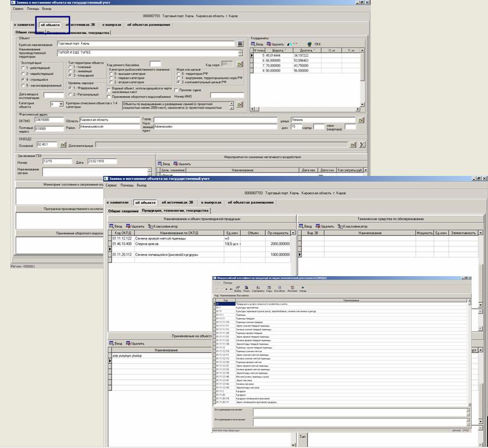488x448 pixels.
Task: Open 'Общие сведения' tab in the front window
Action: [123, 210]
